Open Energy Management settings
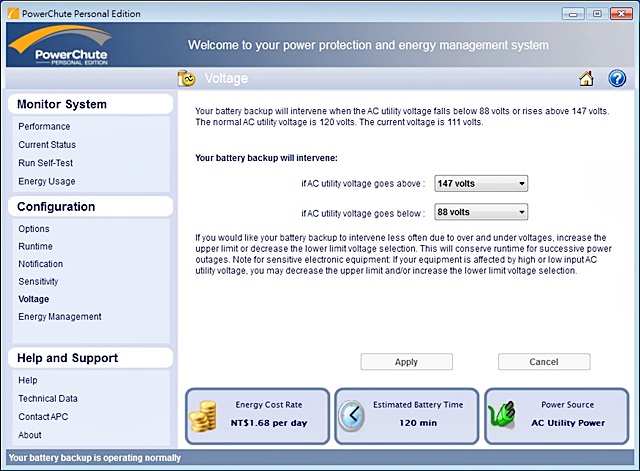This screenshot has height=471, width=640. click(x=60, y=316)
